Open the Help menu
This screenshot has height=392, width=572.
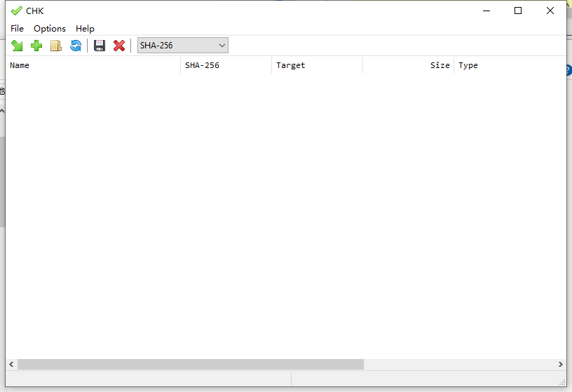[x=85, y=29]
